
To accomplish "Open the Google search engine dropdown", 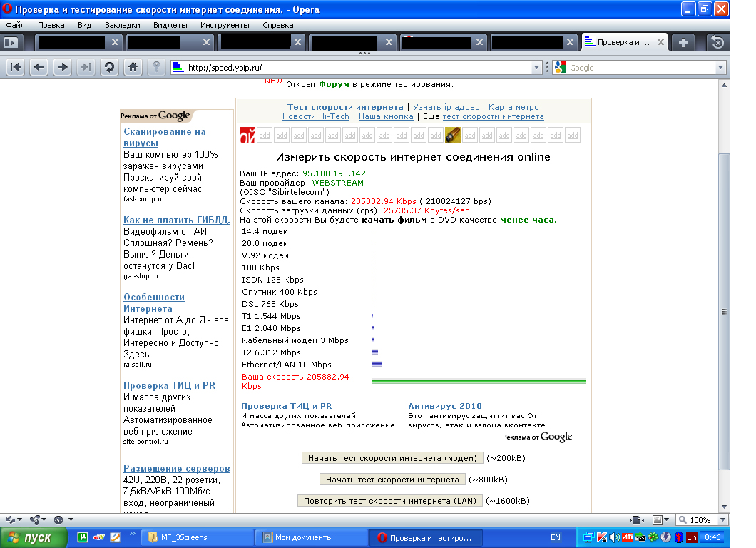I will [561, 68].
